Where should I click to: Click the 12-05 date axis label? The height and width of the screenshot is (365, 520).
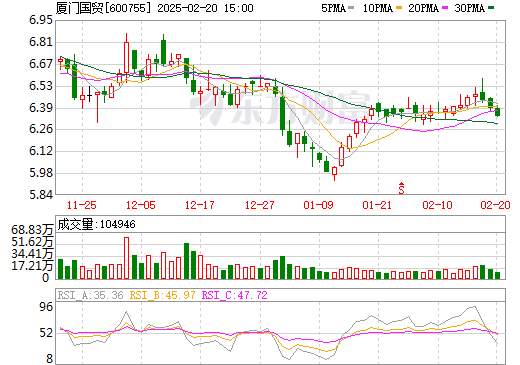pos(141,205)
